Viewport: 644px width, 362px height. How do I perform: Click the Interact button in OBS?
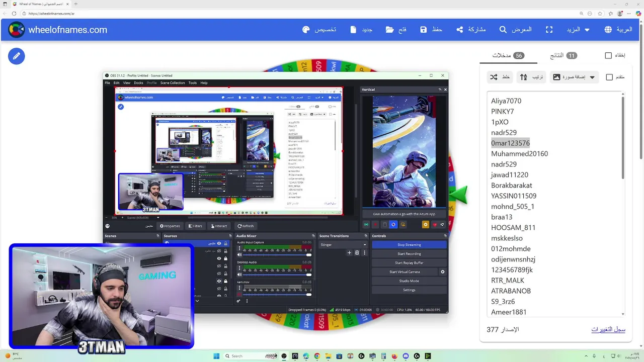pyautogui.click(x=219, y=226)
